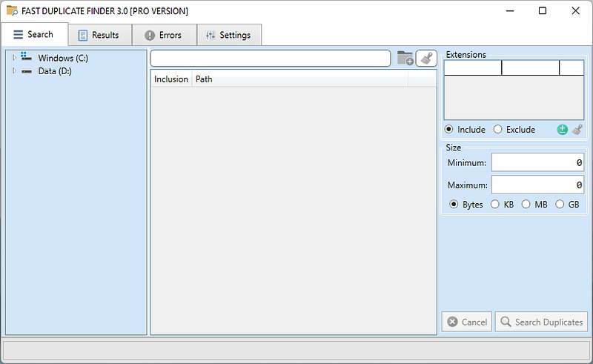This screenshot has height=364, width=593.
Task: Choose GB as size unit
Action: [560, 205]
